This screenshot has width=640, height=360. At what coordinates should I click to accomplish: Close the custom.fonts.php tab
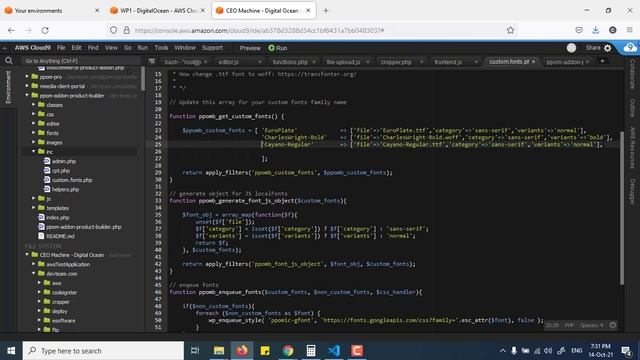coord(533,62)
